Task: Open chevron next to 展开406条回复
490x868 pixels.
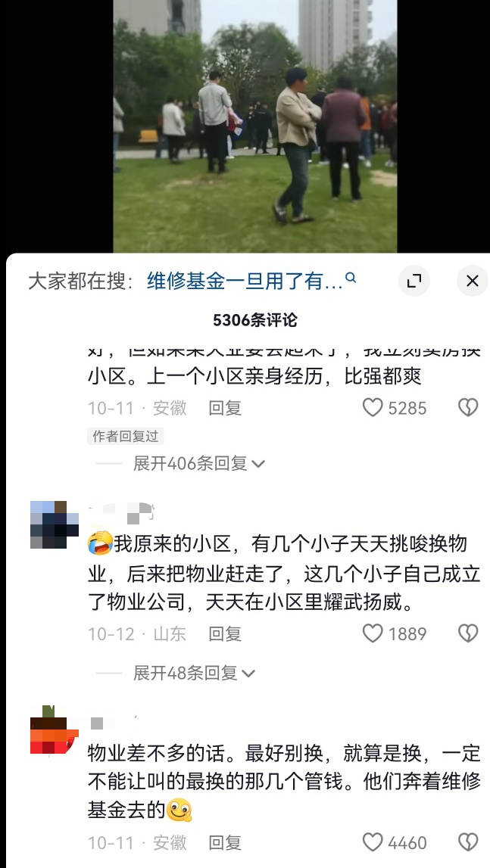Action: pos(258,464)
